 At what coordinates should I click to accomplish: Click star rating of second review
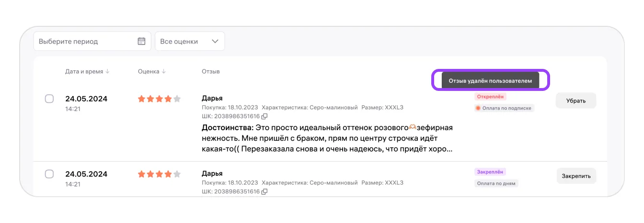click(x=159, y=174)
